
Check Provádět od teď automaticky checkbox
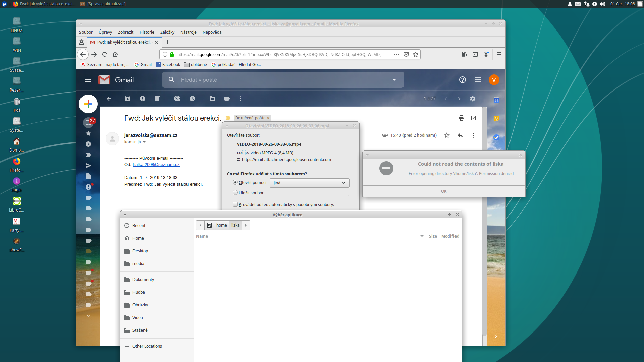point(235,204)
